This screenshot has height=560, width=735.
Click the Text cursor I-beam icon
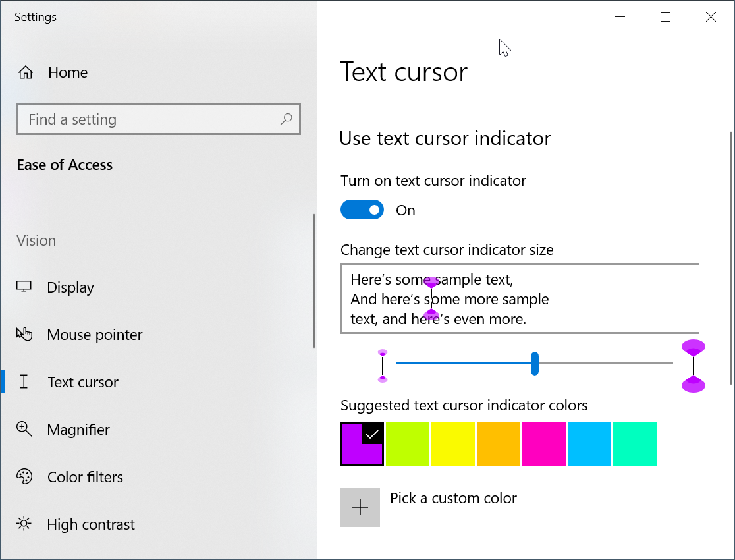(x=24, y=382)
